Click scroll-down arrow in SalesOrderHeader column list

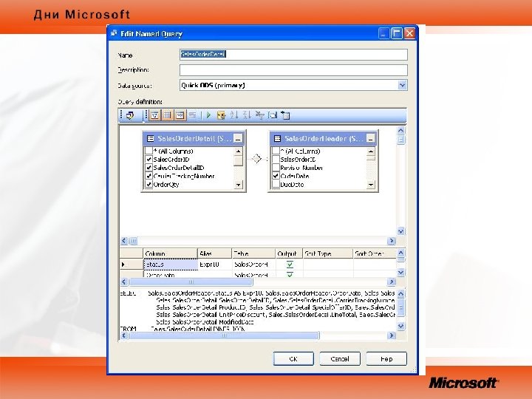coord(371,185)
